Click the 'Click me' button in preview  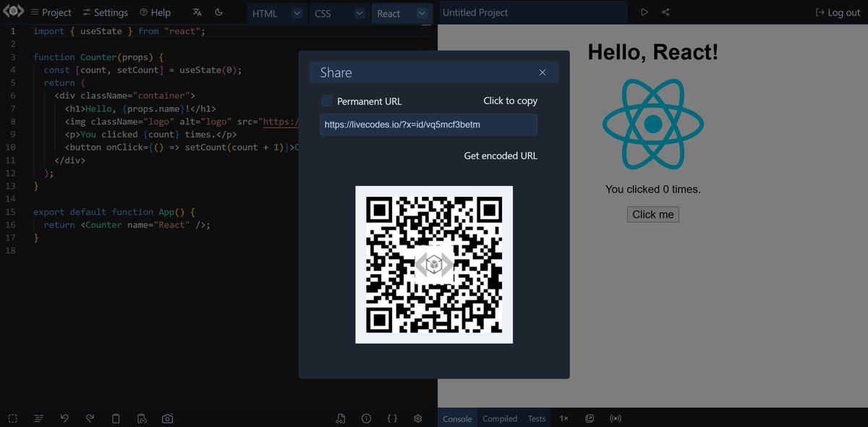click(x=653, y=214)
